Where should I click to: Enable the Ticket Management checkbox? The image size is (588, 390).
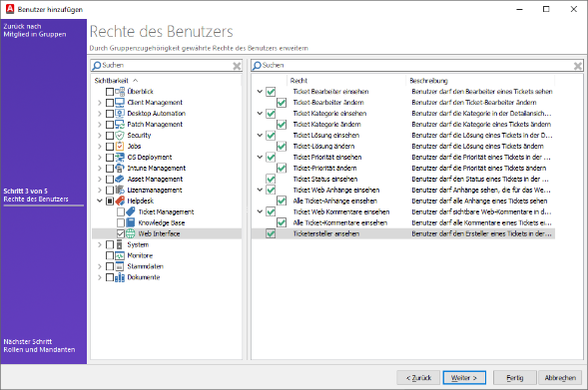tap(121, 212)
